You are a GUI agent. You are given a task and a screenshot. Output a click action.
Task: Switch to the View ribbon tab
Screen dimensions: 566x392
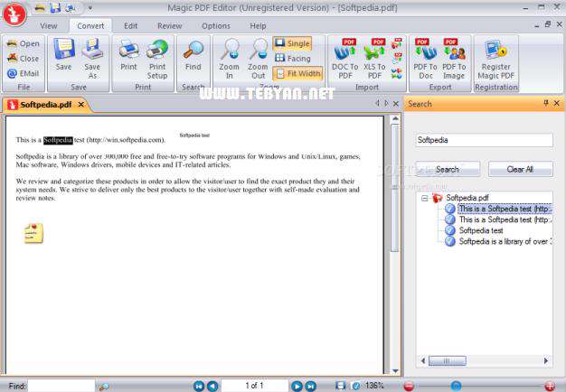48,26
